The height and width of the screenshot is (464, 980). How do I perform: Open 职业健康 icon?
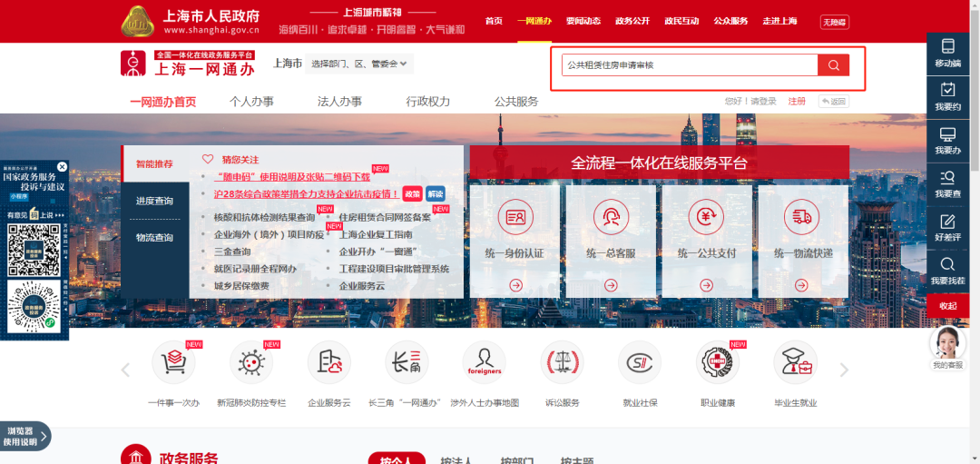pos(718,362)
